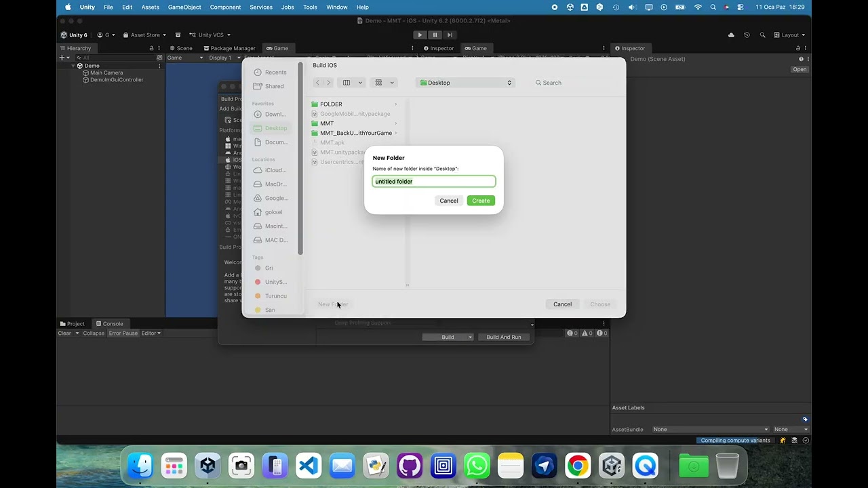The image size is (868, 488).
Task: Click Cancel in the New Folder dialog
Action: click(x=449, y=201)
